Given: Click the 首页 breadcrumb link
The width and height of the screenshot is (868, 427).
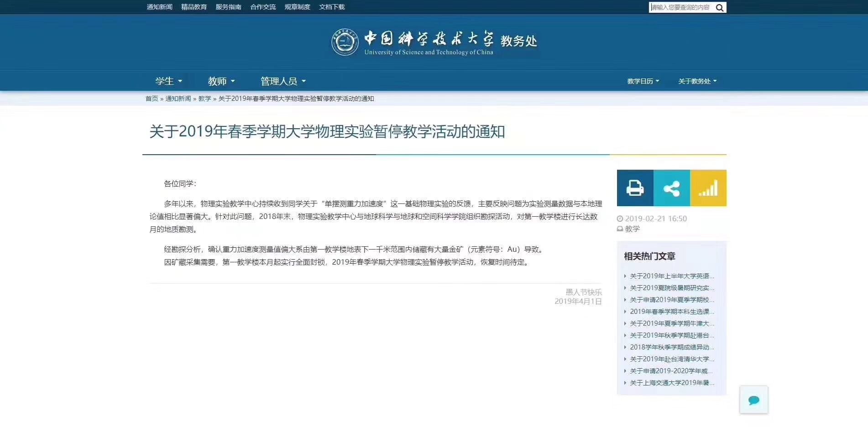Looking at the screenshot, I should (x=152, y=99).
